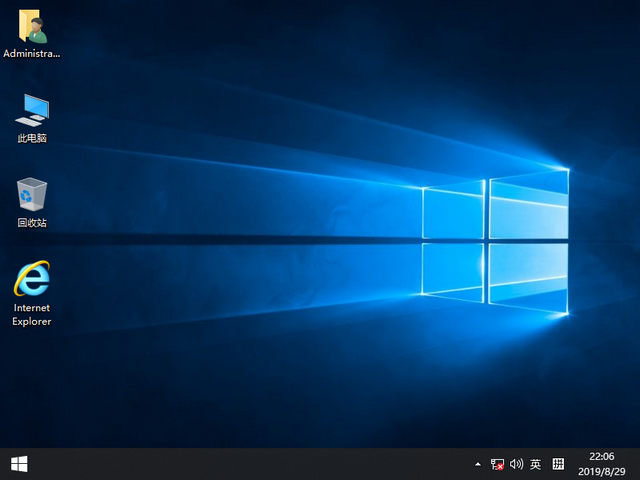Click the 回收站 text label
Viewport: 640px width, 480px height.
coord(32,222)
